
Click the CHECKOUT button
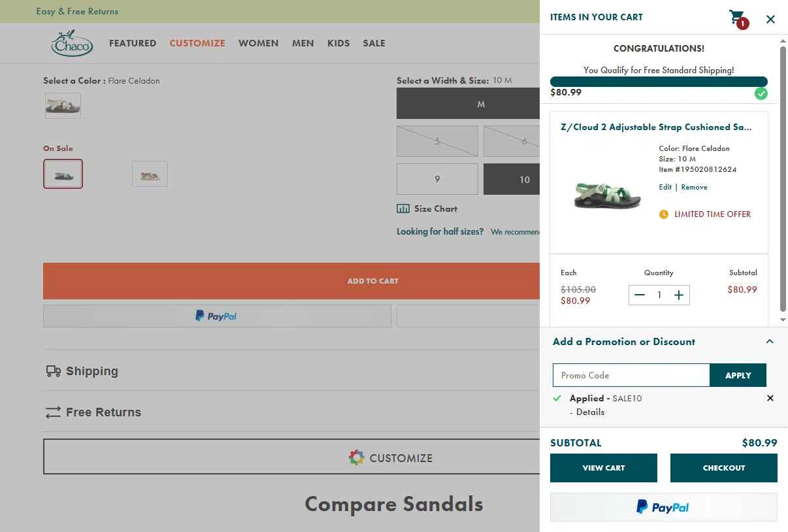point(724,468)
